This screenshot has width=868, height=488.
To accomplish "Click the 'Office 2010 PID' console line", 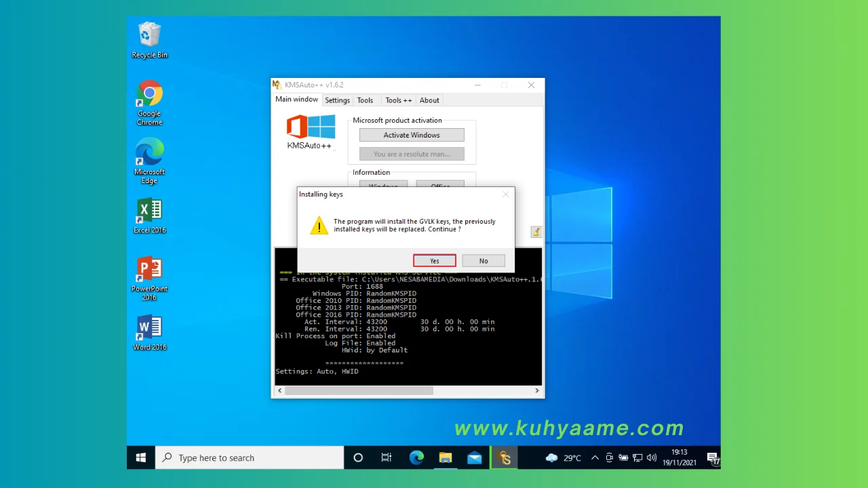I will click(x=356, y=301).
